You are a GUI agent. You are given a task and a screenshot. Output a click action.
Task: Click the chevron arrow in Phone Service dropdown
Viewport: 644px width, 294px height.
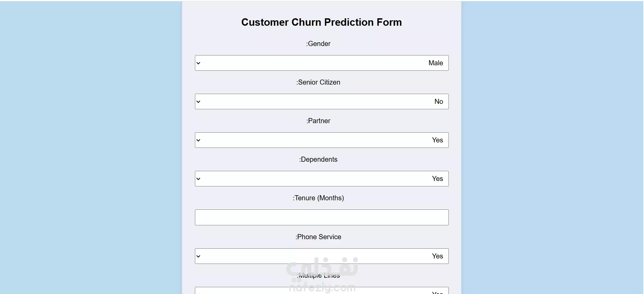(199, 256)
